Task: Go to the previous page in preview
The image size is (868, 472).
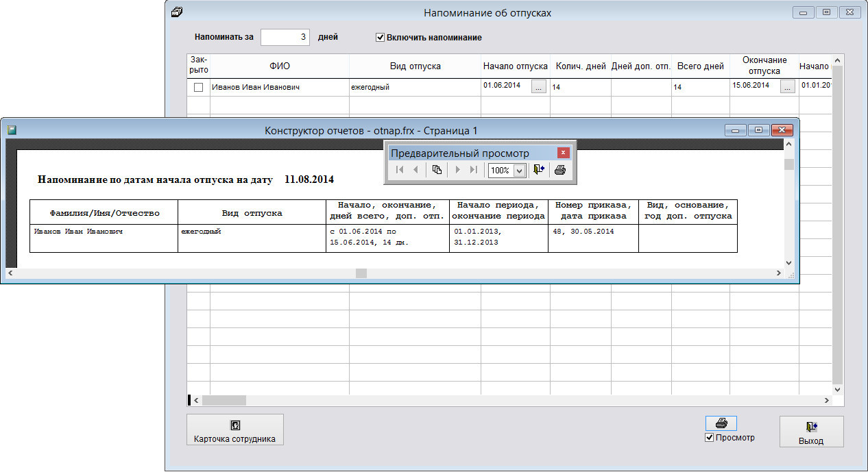Action: point(415,170)
